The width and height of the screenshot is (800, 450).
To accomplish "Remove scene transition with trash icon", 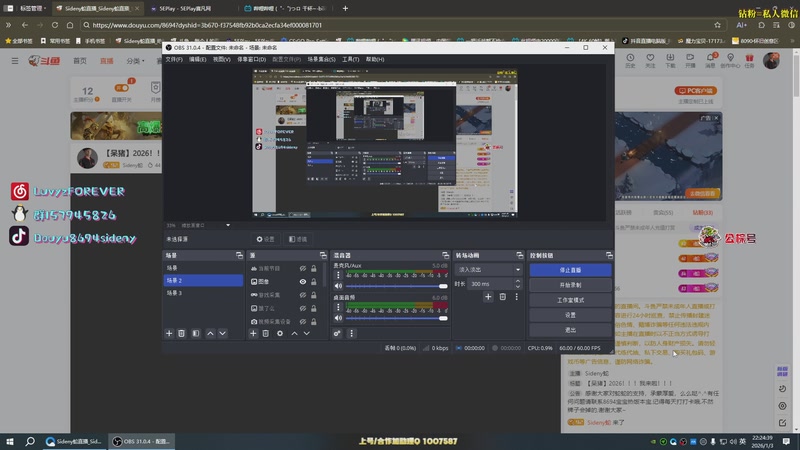I will point(503,296).
